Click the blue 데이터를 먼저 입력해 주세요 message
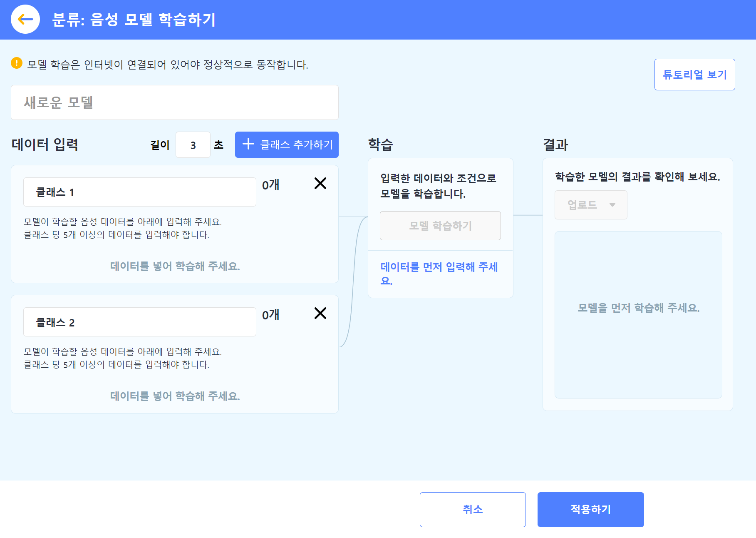The width and height of the screenshot is (756, 538). 439,274
